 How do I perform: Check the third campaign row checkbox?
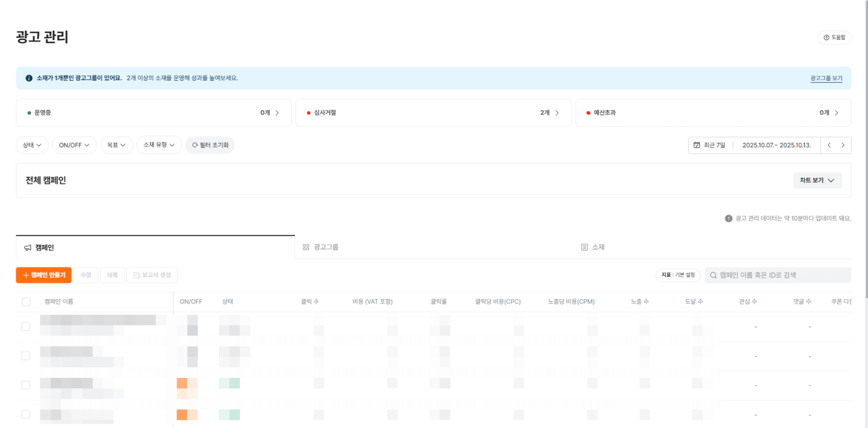coord(26,385)
